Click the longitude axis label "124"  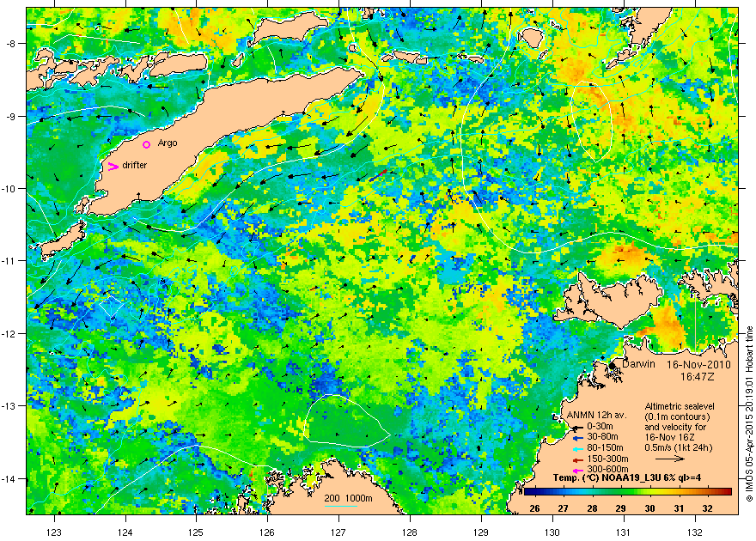click(x=125, y=532)
